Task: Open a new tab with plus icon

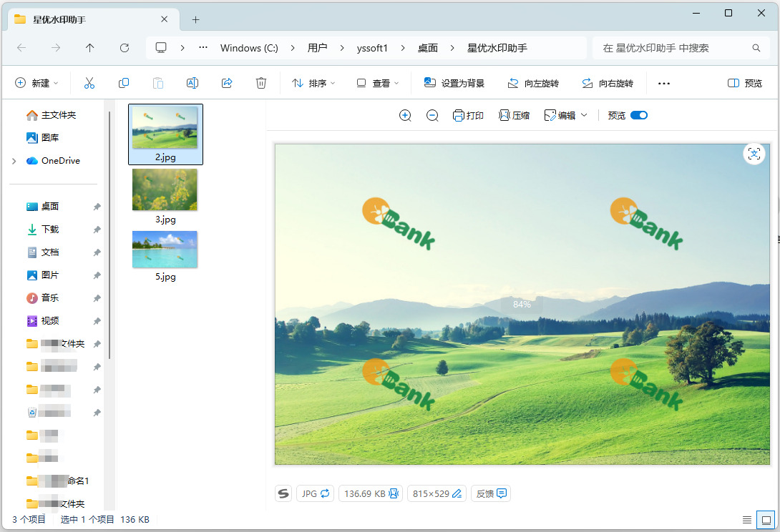Action: [195, 19]
